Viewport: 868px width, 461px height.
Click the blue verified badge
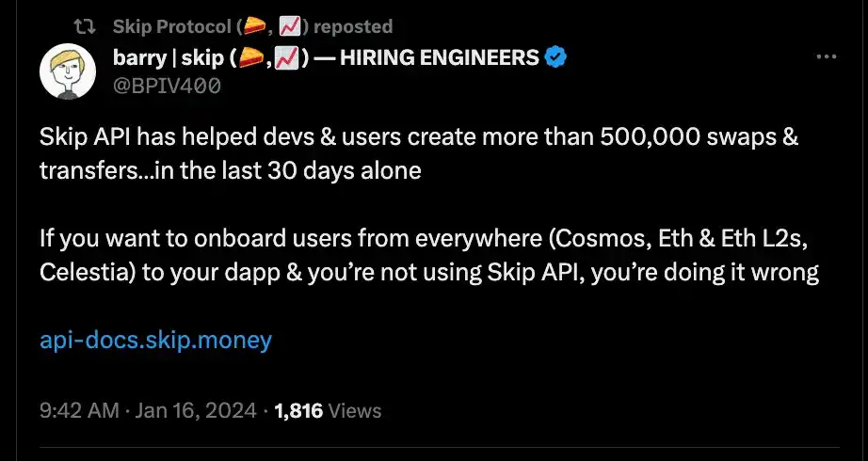tap(556, 58)
